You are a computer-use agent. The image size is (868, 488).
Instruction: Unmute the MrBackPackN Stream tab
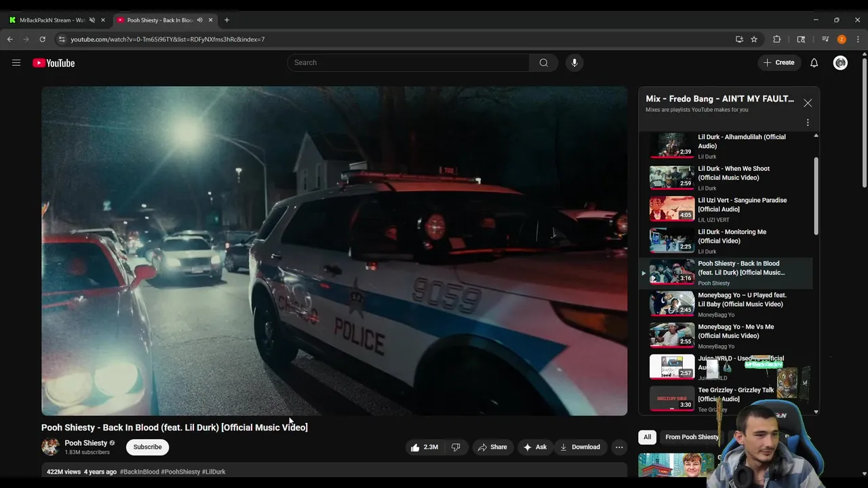tap(92, 20)
